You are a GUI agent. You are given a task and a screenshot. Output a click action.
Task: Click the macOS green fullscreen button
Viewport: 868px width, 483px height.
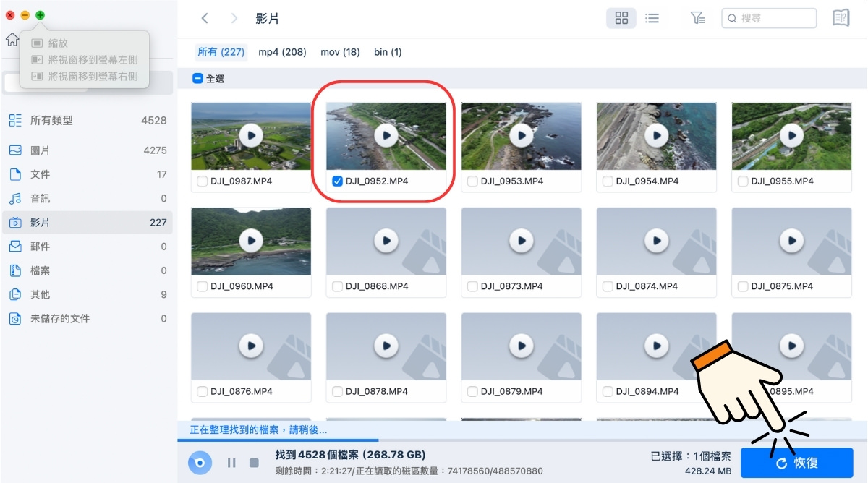click(x=40, y=15)
